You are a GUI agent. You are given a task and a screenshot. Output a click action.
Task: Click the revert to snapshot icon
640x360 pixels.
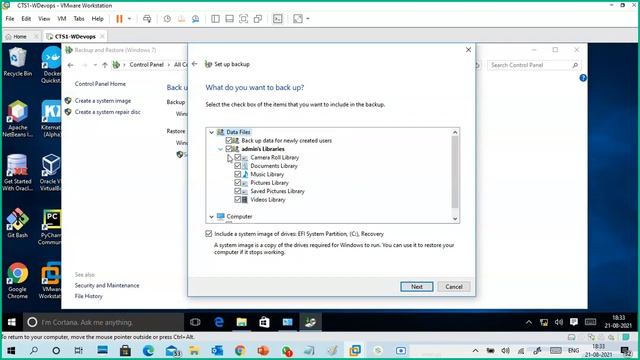pos(181,19)
